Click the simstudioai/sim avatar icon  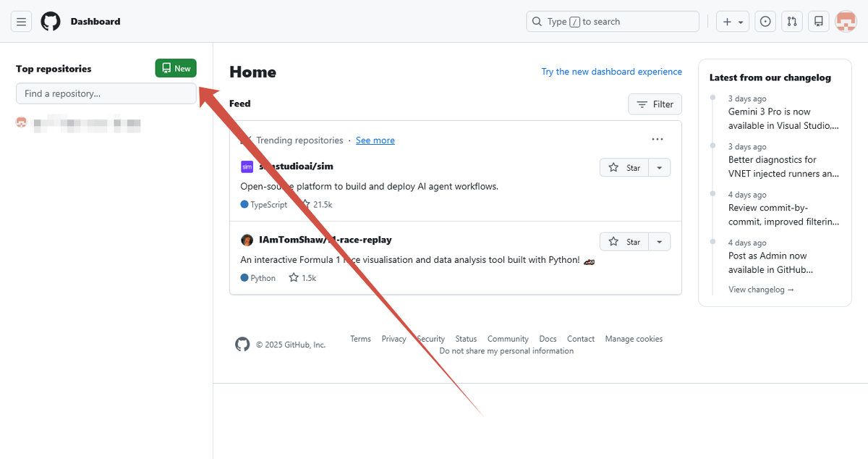point(247,167)
